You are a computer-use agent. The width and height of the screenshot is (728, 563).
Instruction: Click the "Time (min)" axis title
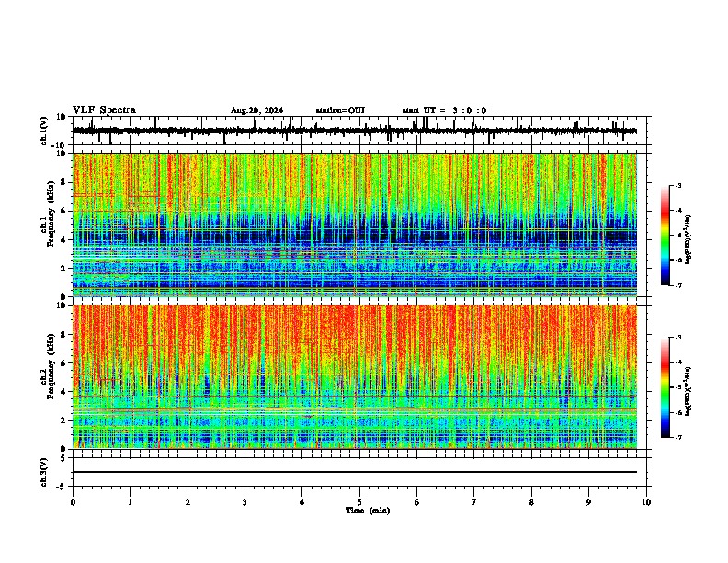pos(368,511)
